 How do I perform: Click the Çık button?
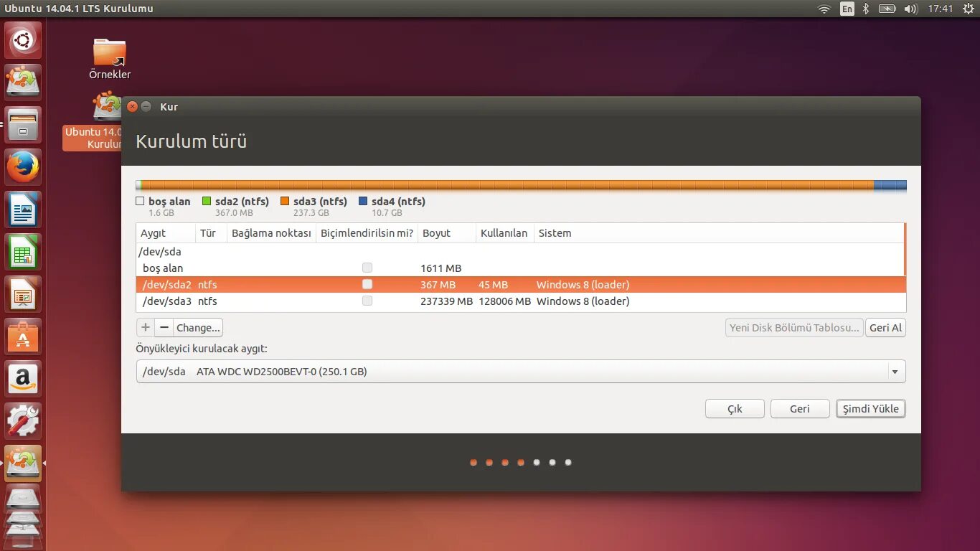tap(735, 409)
